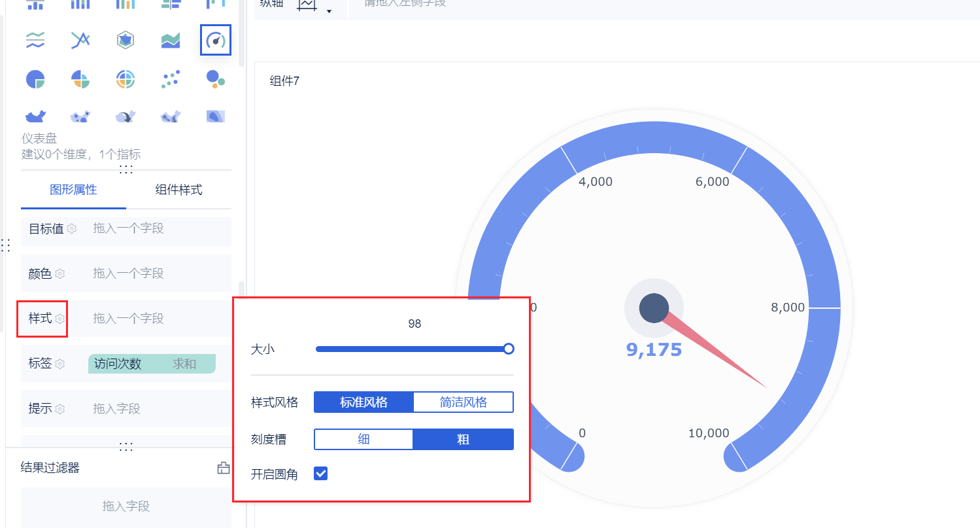The image size is (980, 528).
Task: Open the gear settings next to 颜色
Action: [59, 274]
